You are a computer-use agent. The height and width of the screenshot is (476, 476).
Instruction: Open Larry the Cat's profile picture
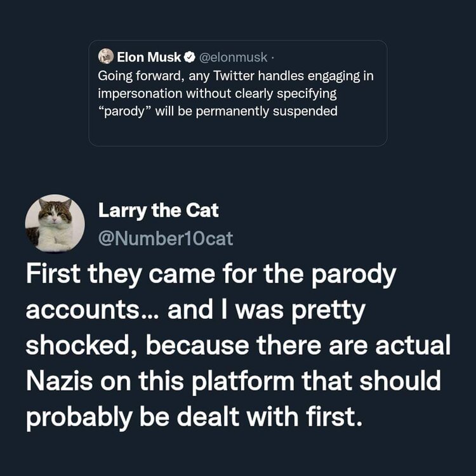(55, 223)
